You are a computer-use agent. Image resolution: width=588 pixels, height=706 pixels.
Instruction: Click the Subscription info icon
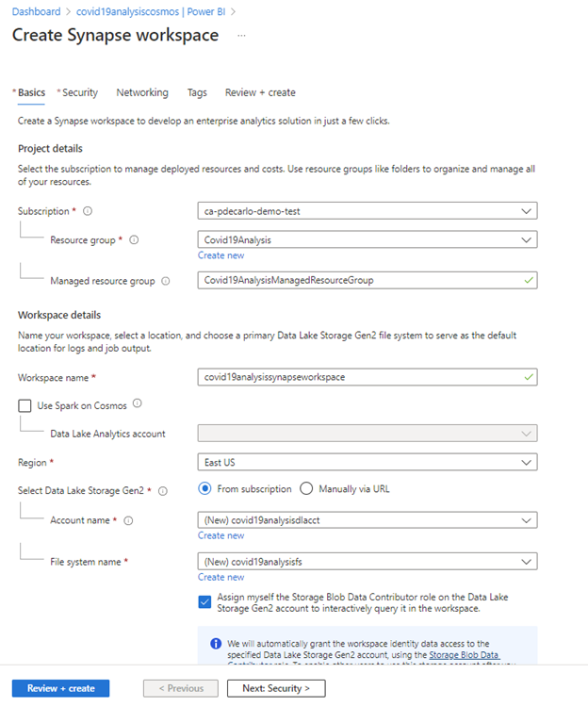point(88,211)
